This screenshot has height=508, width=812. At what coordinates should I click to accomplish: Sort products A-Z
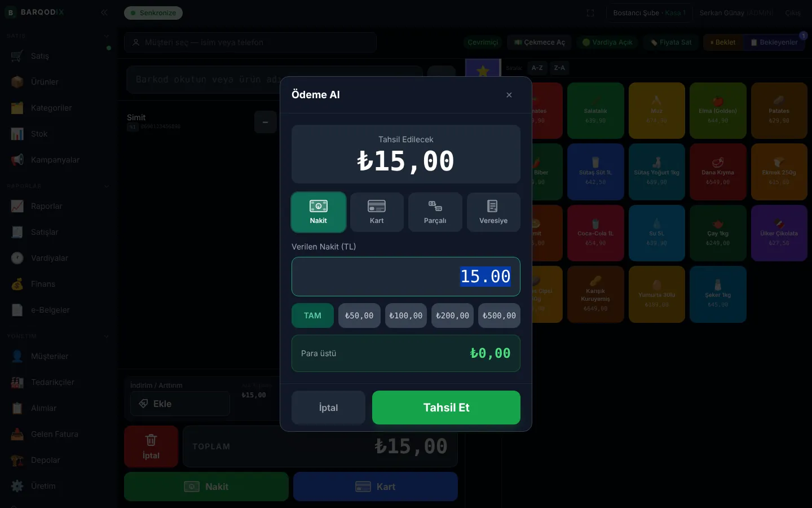tap(537, 68)
